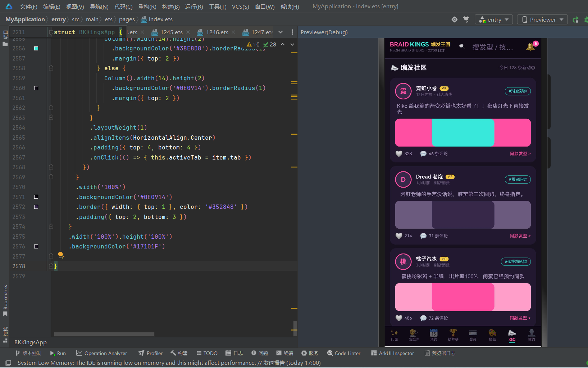
Task: Open the entry module dropdown
Action: tap(493, 19)
